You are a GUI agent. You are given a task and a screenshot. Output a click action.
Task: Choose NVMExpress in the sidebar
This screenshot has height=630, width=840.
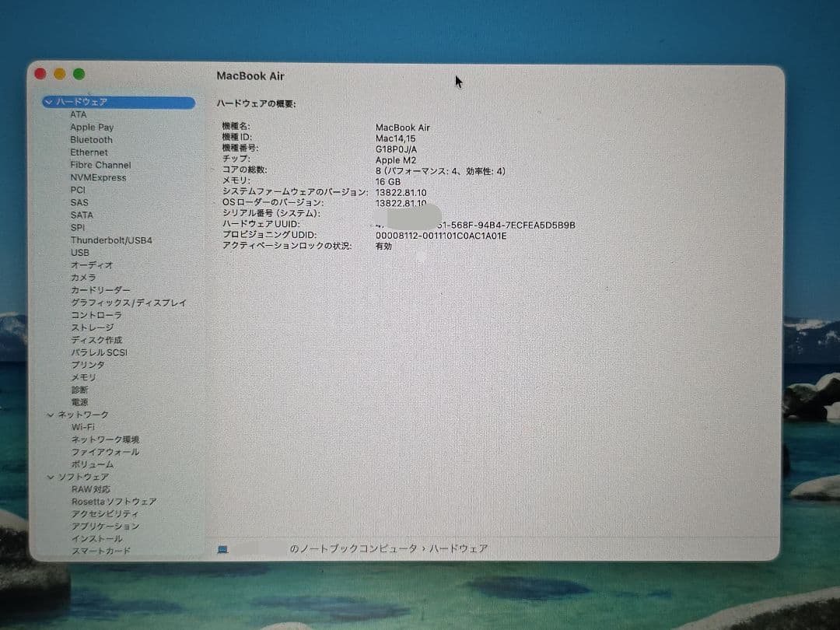(99, 177)
